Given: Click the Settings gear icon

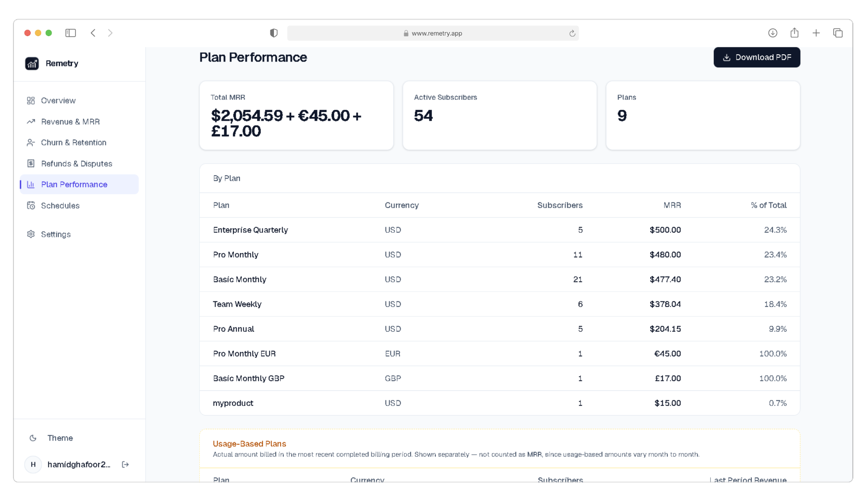Looking at the screenshot, I should 31,234.
